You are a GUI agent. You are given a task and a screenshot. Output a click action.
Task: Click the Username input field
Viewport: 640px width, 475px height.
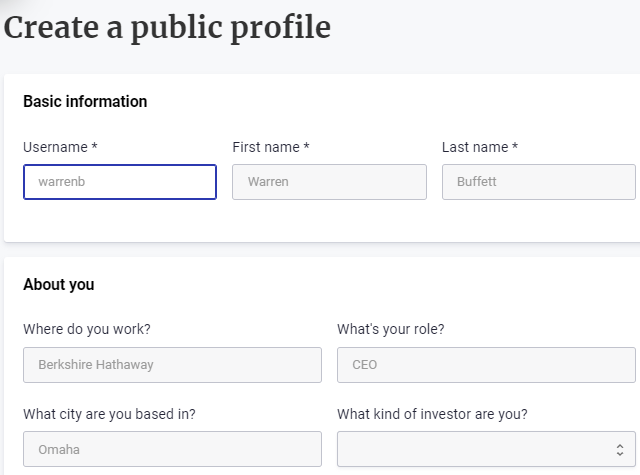click(x=120, y=182)
